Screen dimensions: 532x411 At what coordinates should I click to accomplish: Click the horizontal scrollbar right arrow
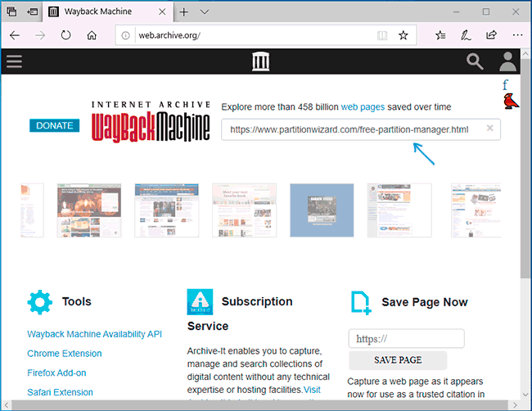(x=515, y=405)
